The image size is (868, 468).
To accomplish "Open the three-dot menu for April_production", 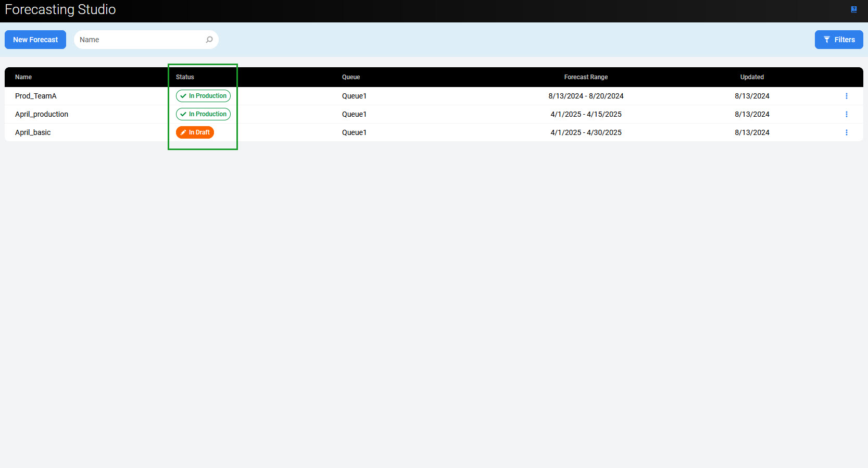I will (846, 114).
